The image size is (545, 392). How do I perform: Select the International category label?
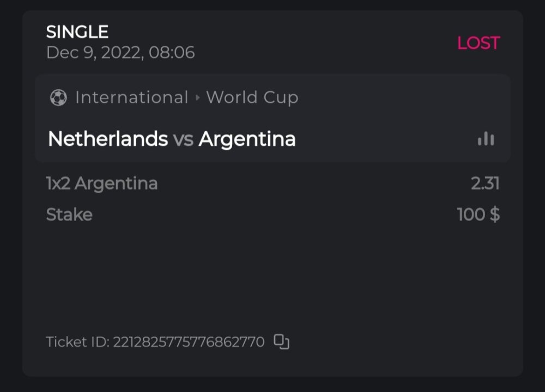(x=131, y=98)
